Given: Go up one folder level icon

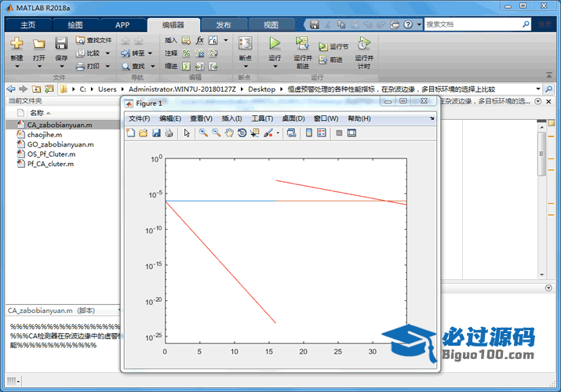Looking at the screenshot, I should [36, 89].
